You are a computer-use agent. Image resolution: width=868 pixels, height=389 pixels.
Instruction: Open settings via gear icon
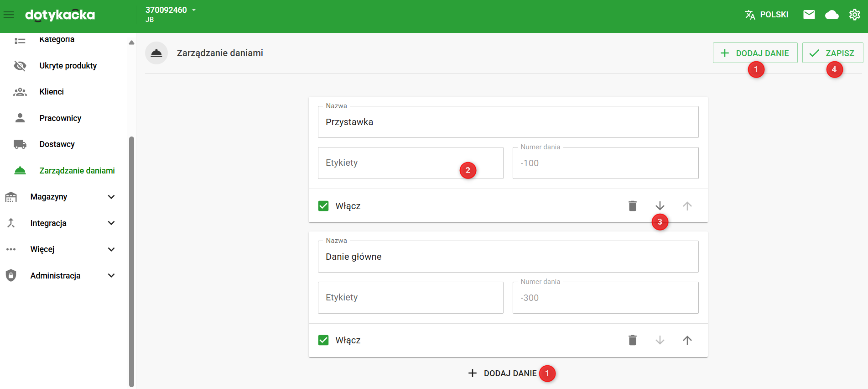point(854,15)
